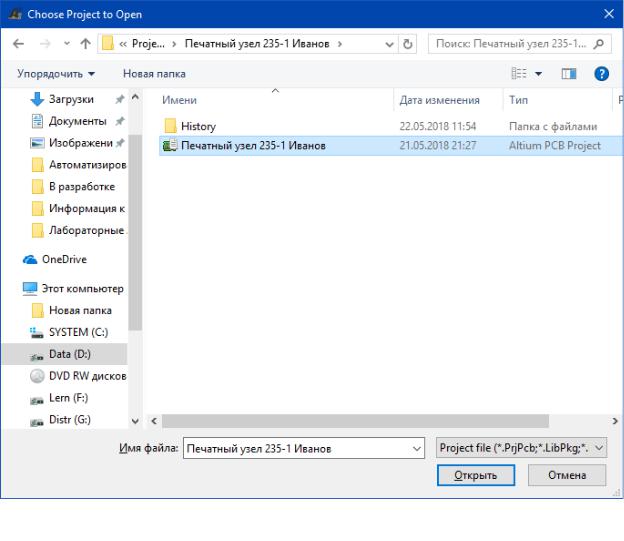Sort by Дата изменения column header

(x=439, y=100)
